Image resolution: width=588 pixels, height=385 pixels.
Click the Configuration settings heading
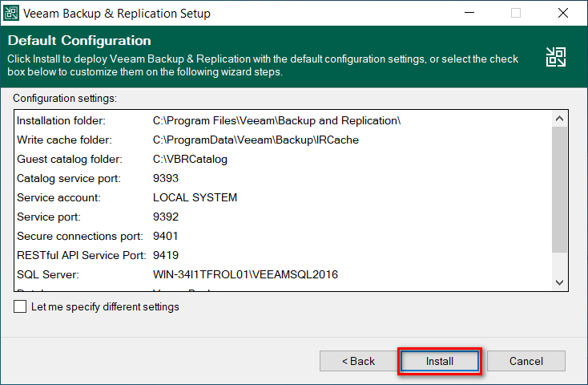tap(65, 99)
